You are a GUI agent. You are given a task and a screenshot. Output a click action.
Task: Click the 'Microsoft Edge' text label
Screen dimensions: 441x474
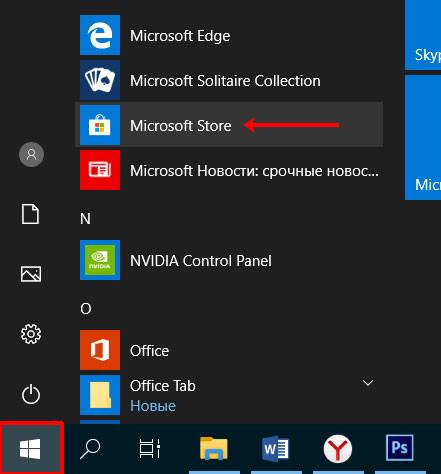tap(180, 36)
